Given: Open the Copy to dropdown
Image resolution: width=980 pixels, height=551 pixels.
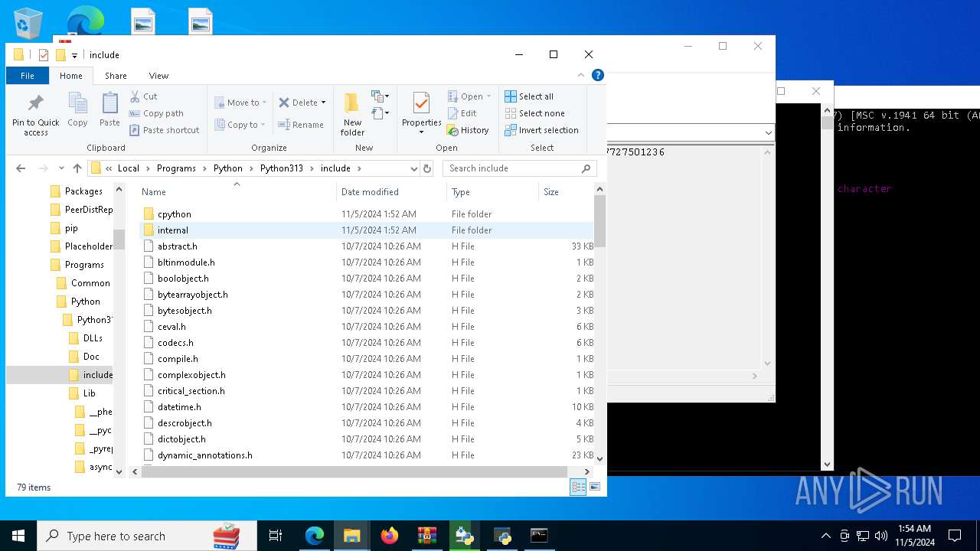Looking at the screenshot, I should pyautogui.click(x=240, y=125).
